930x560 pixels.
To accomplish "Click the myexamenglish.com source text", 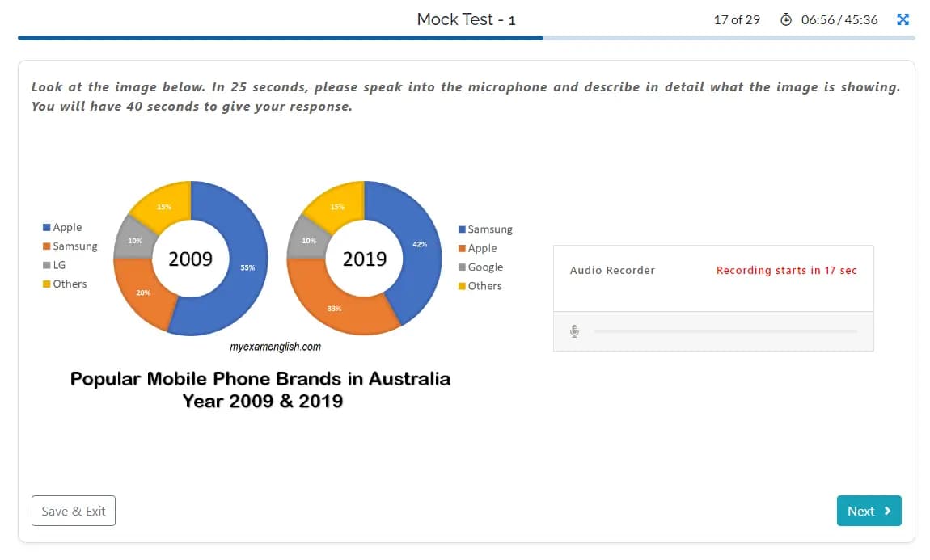I will point(276,347).
